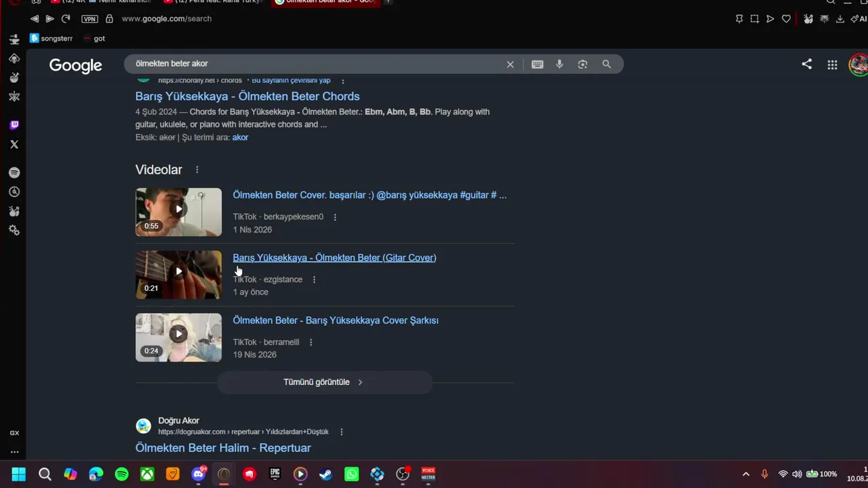The height and width of the screenshot is (488, 868).
Task: Open options for the berramelll video
Action: click(311, 342)
